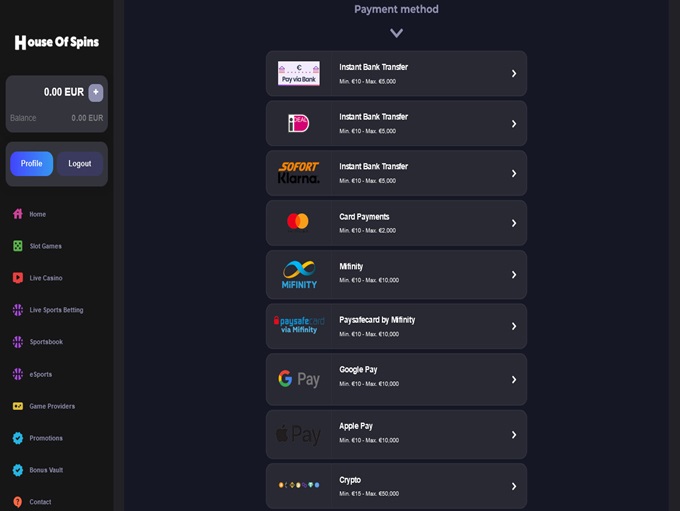Open the Bonus Vault link
Image resolution: width=680 pixels, height=511 pixels.
[x=45, y=470]
